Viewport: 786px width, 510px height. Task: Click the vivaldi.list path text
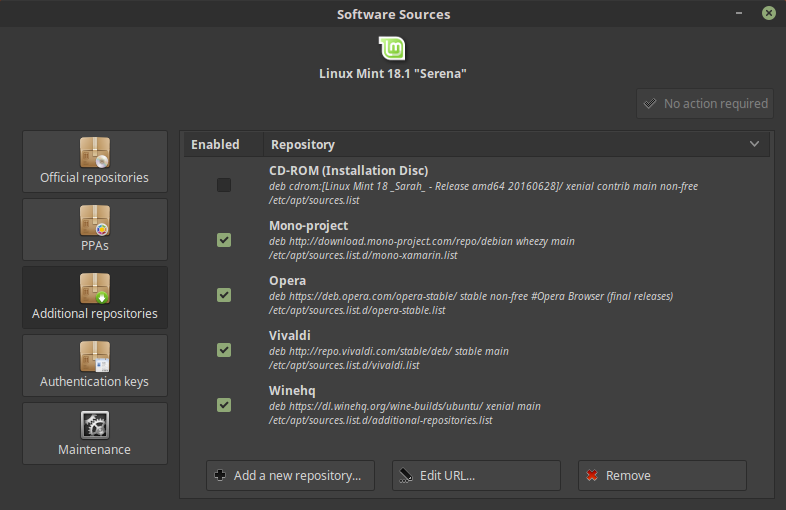(344, 365)
